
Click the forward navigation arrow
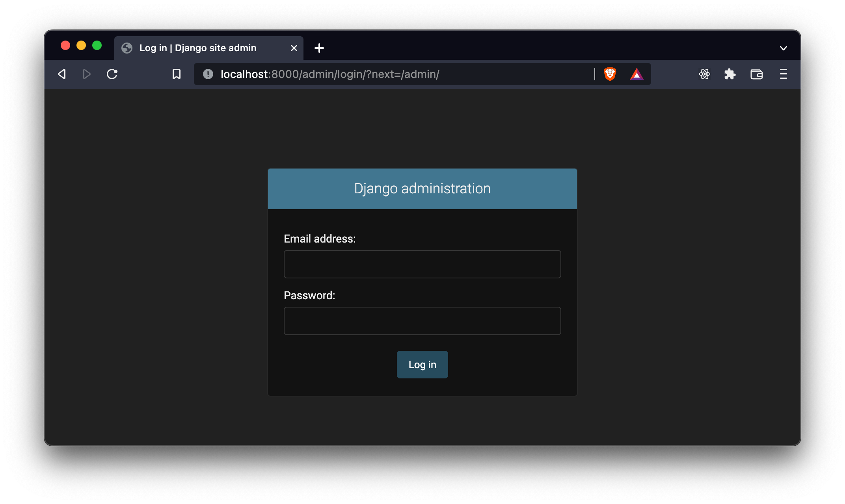(x=87, y=74)
